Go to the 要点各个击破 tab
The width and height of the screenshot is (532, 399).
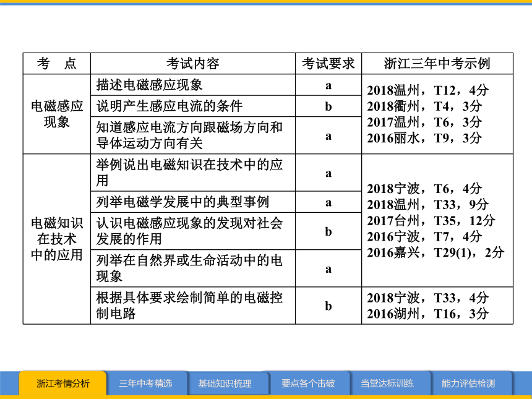click(x=308, y=384)
